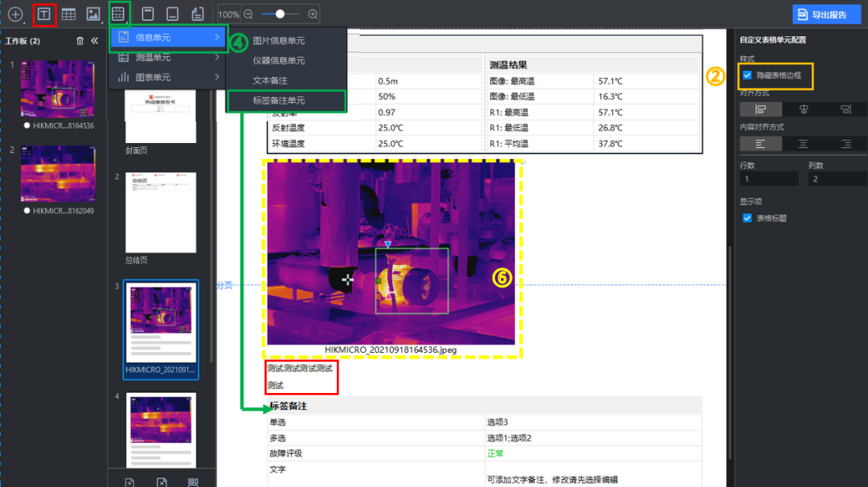Click the 测温结果 table heading
The width and height of the screenshot is (868, 487).
509,65
